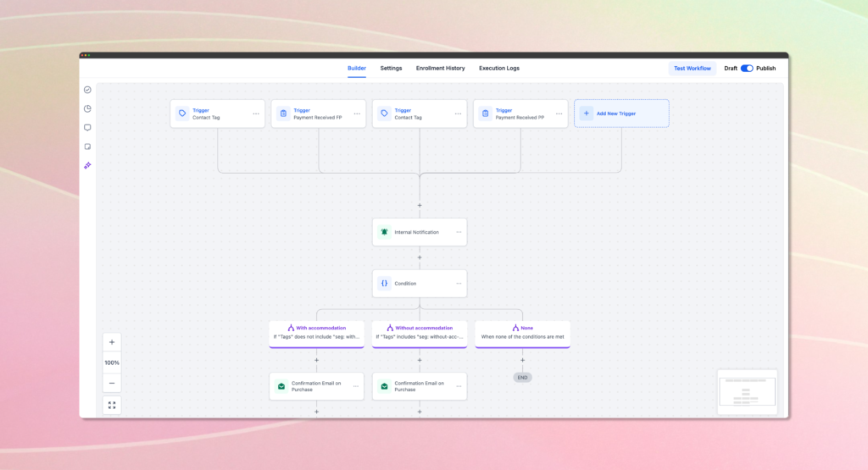Go to the Execution Logs tab

[x=499, y=69]
